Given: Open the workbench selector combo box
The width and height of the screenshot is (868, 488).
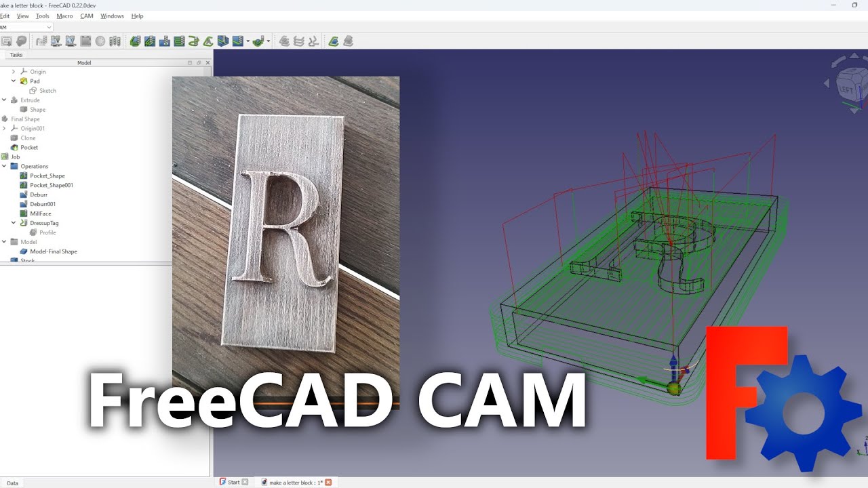Looking at the screenshot, I should 26,27.
